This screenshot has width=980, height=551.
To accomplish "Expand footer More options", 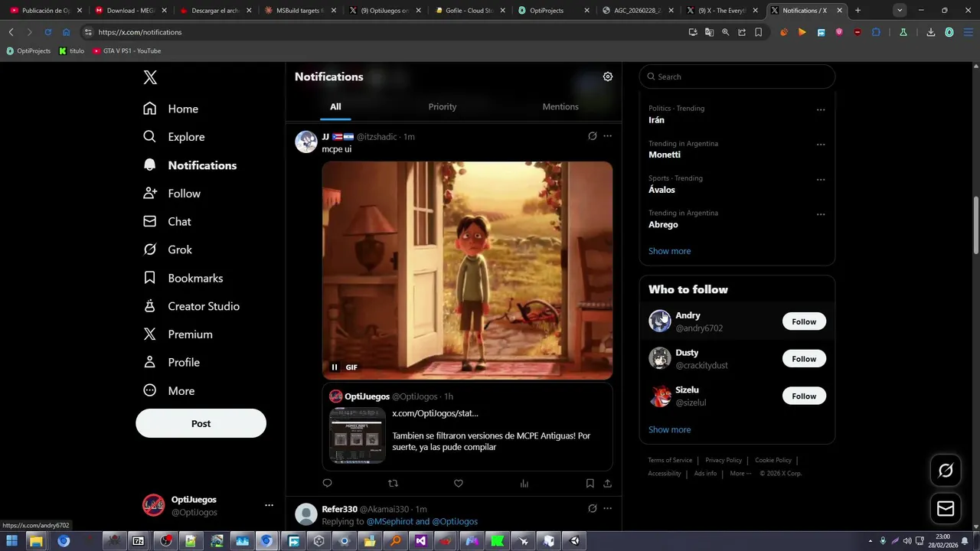I will 739,474.
